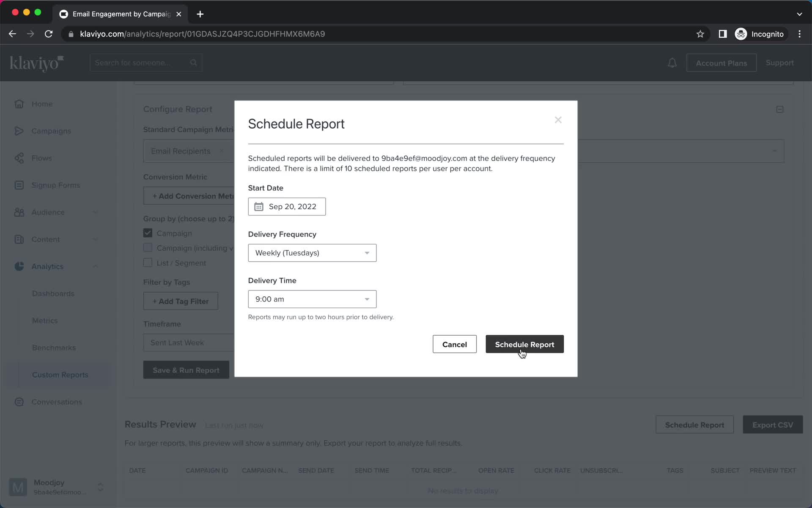Close the Schedule Report dialog
Image resolution: width=812 pixels, height=508 pixels.
[x=558, y=120]
